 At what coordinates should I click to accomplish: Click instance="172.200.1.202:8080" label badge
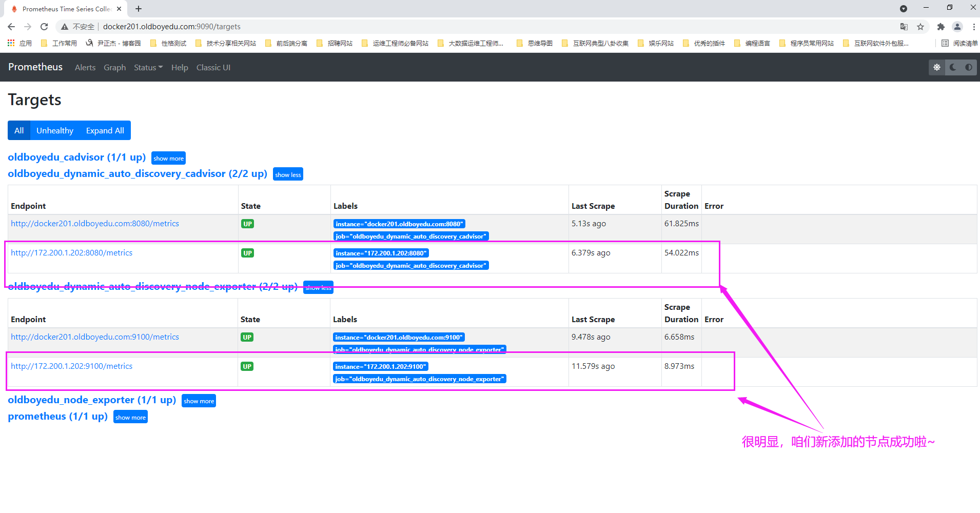tap(381, 253)
